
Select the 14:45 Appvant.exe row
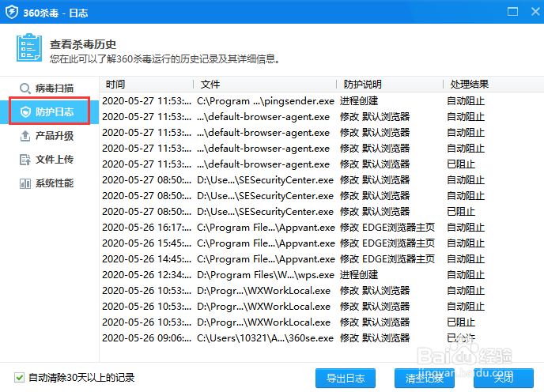(x=322, y=258)
